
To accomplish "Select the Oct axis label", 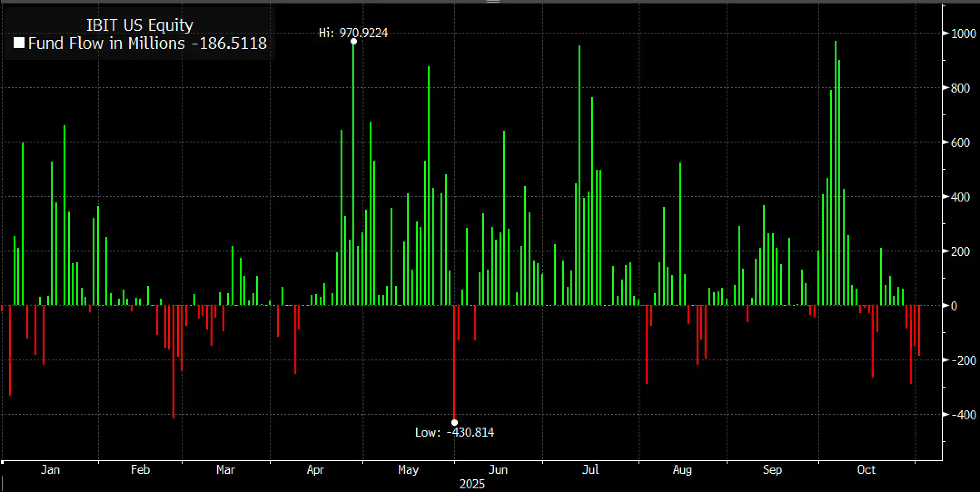I will click(x=867, y=470).
